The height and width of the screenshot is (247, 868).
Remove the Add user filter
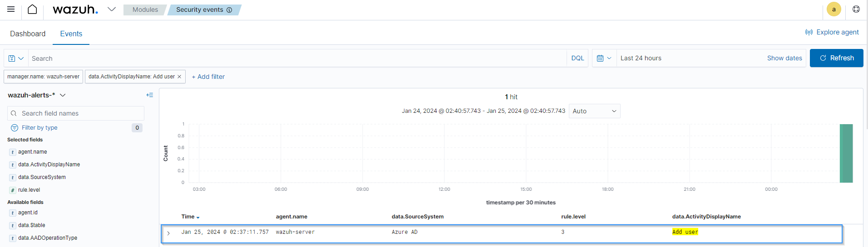(179, 77)
